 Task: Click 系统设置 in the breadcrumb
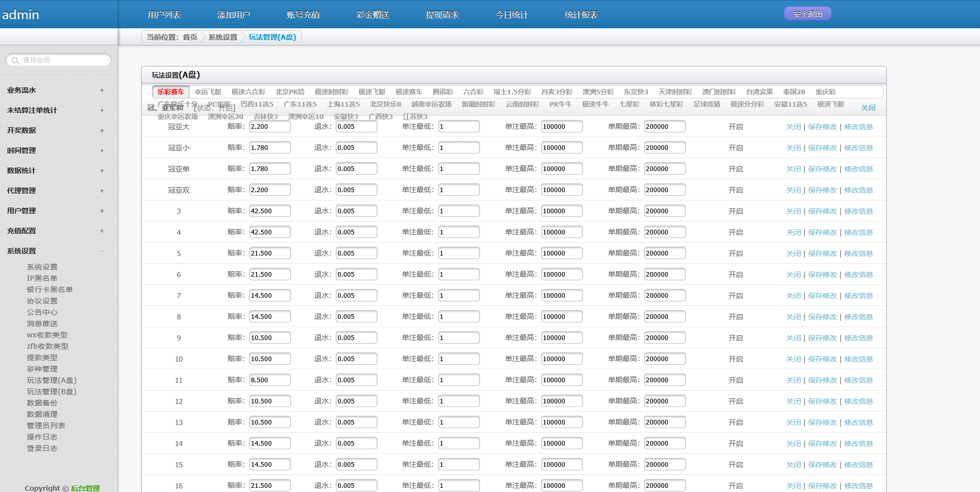coord(223,37)
